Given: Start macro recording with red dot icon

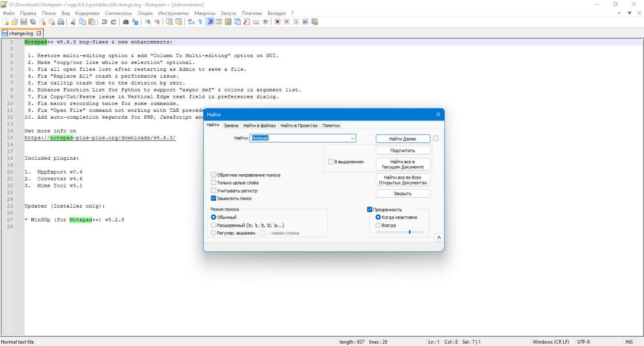Looking at the screenshot, I should coord(278,22).
